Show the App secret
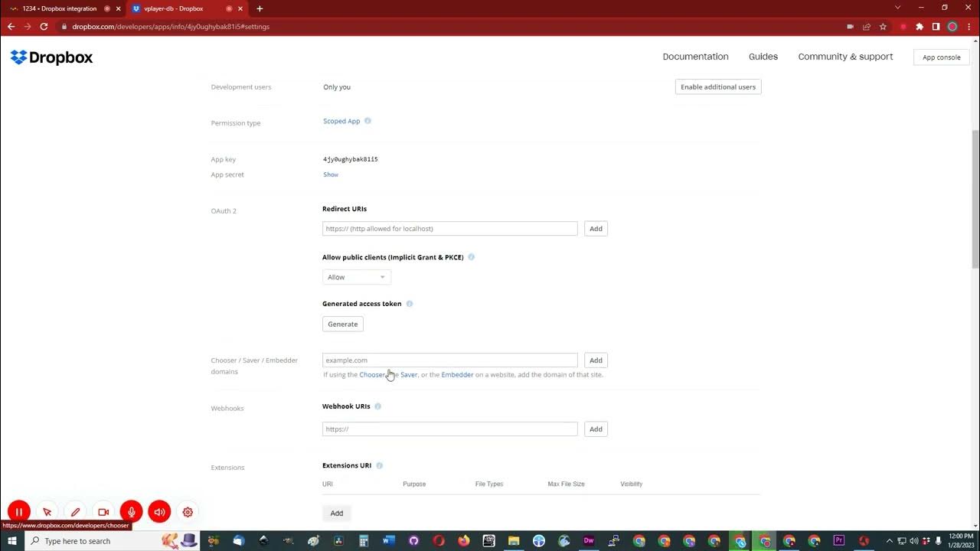 (331, 174)
